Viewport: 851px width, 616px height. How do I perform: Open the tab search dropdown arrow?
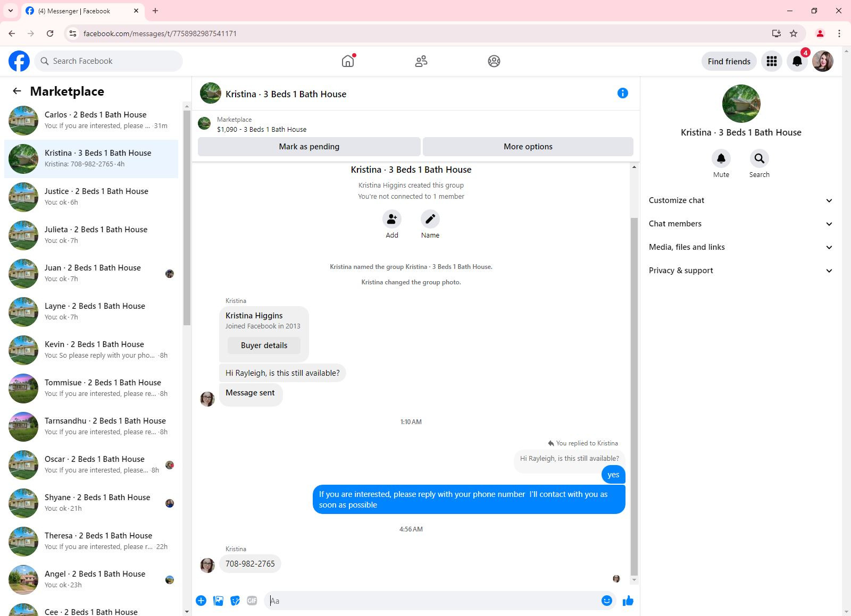pos(11,11)
